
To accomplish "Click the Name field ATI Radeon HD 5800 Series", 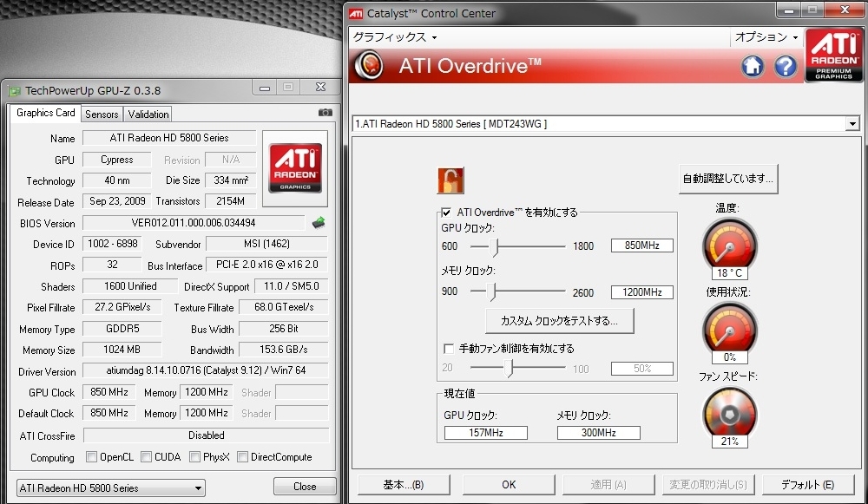I will (x=169, y=138).
